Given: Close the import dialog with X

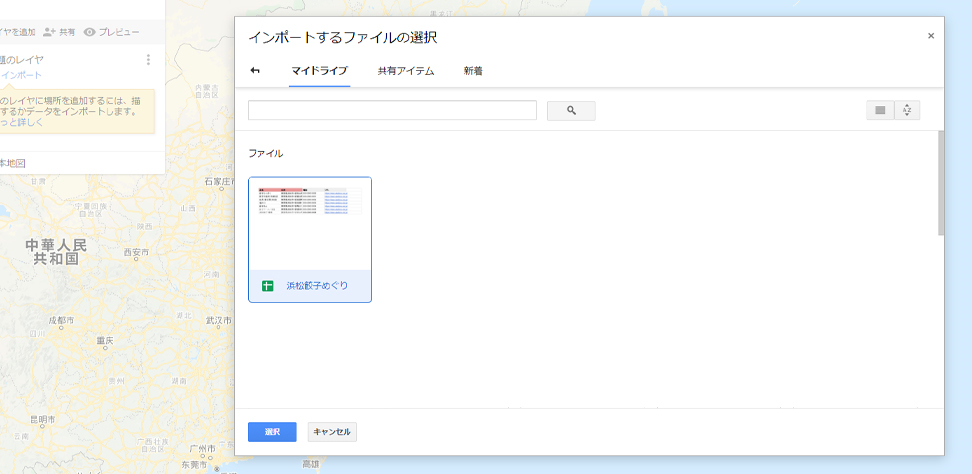Looking at the screenshot, I should [x=930, y=36].
